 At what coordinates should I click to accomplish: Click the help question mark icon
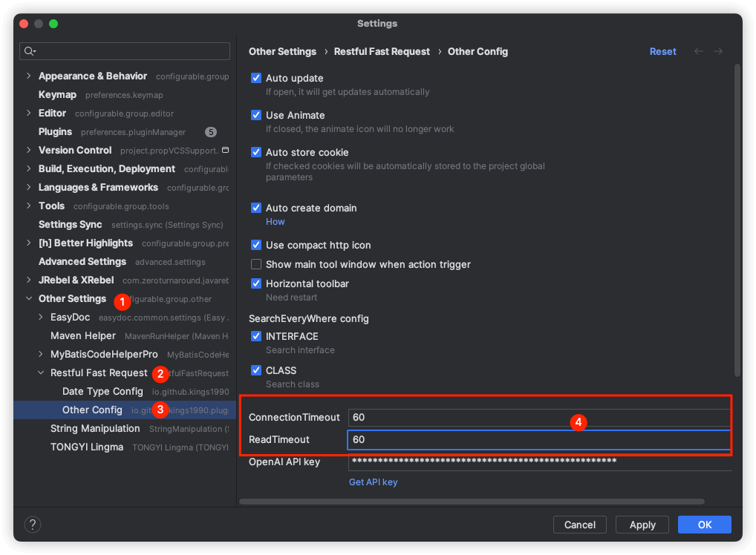pyautogui.click(x=33, y=525)
